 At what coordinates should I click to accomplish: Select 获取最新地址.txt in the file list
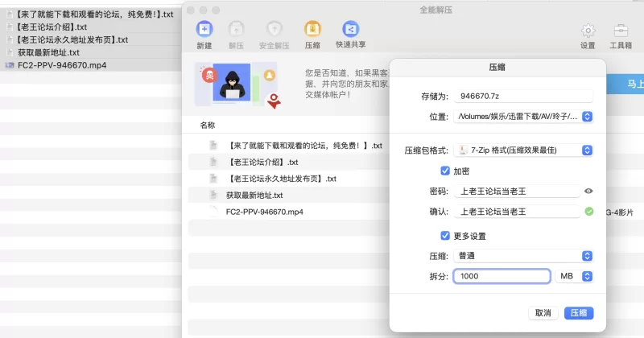[x=254, y=196]
